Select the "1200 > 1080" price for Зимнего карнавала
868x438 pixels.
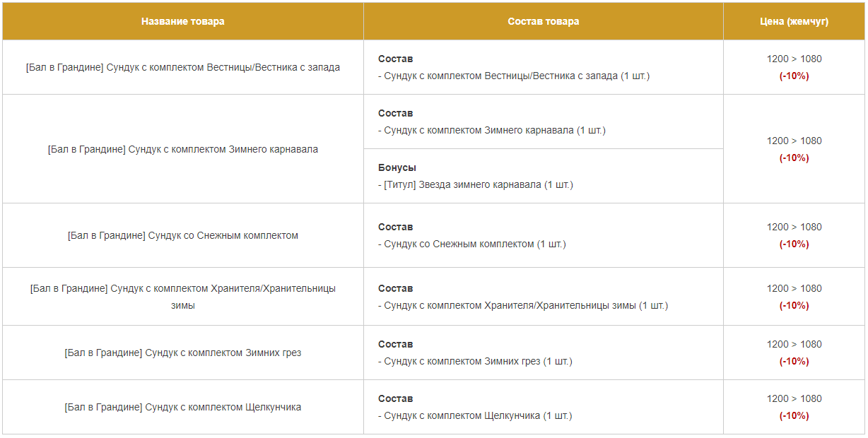pos(794,141)
